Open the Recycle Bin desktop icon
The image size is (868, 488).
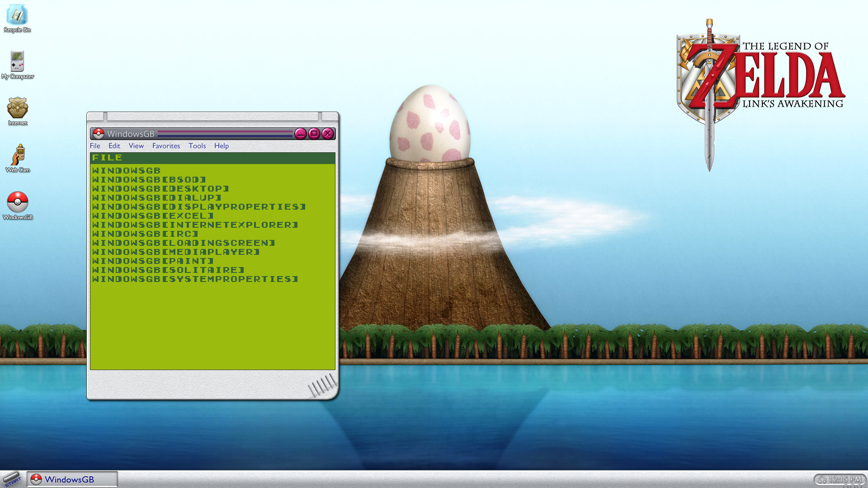(x=17, y=18)
